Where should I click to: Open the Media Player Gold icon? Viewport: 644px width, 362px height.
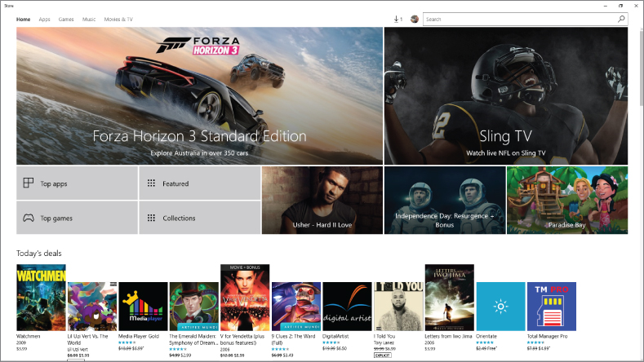pyautogui.click(x=143, y=307)
